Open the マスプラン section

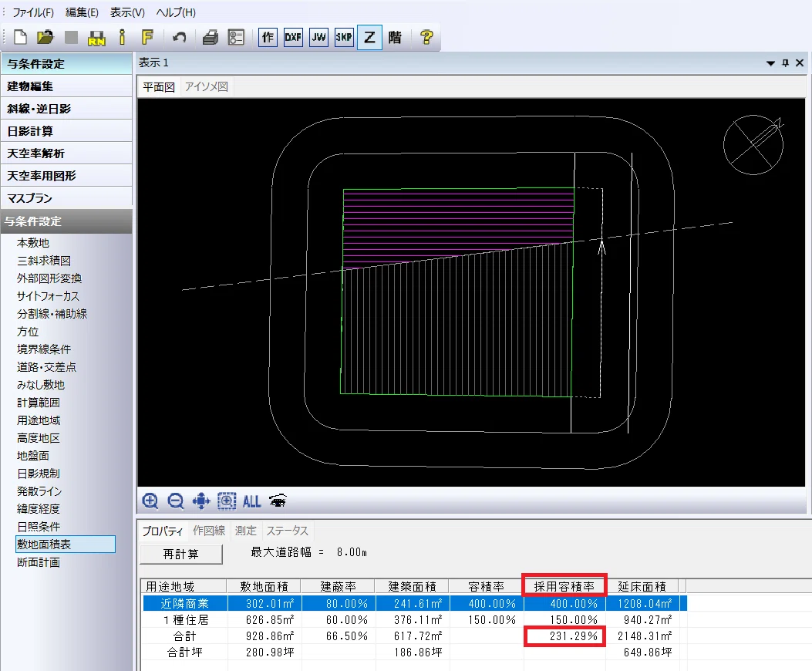click(66, 198)
